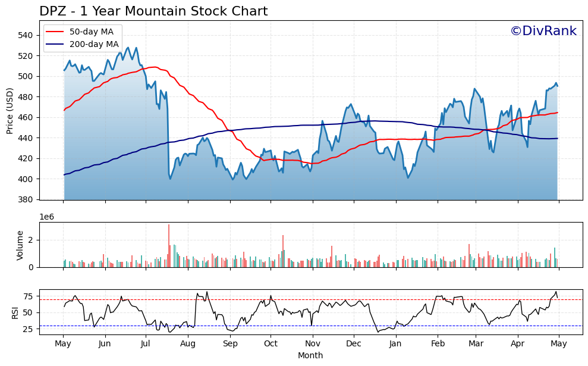Click the '50-day MA' legend label
This screenshot has height=366, width=588.
(92, 32)
